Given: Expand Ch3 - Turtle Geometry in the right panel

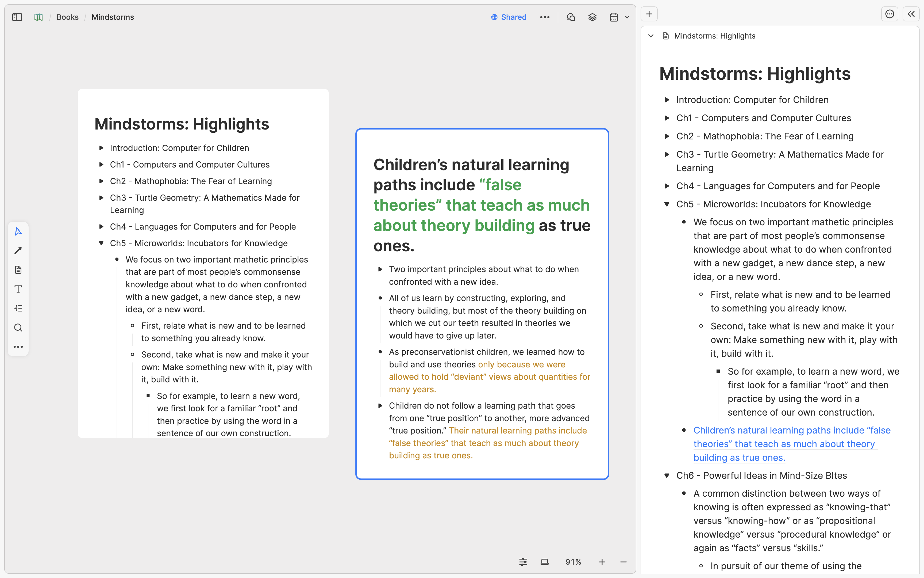Looking at the screenshot, I should pos(667,154).
